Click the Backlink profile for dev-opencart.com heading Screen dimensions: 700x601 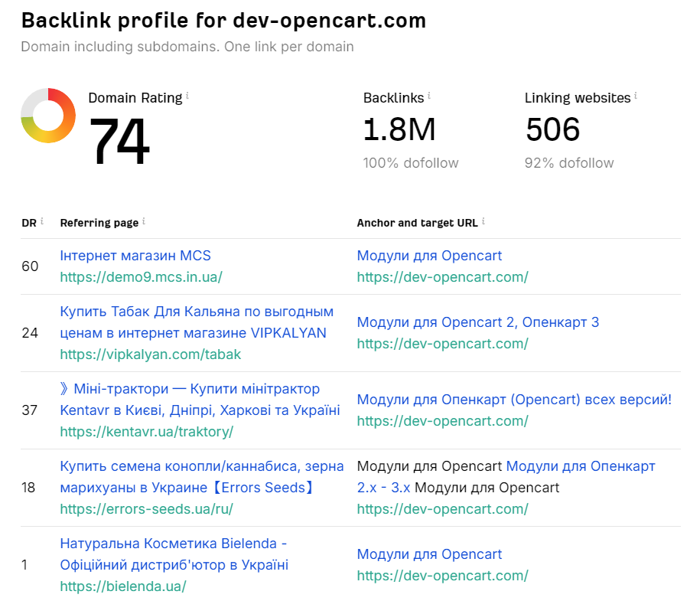point(223,21)
